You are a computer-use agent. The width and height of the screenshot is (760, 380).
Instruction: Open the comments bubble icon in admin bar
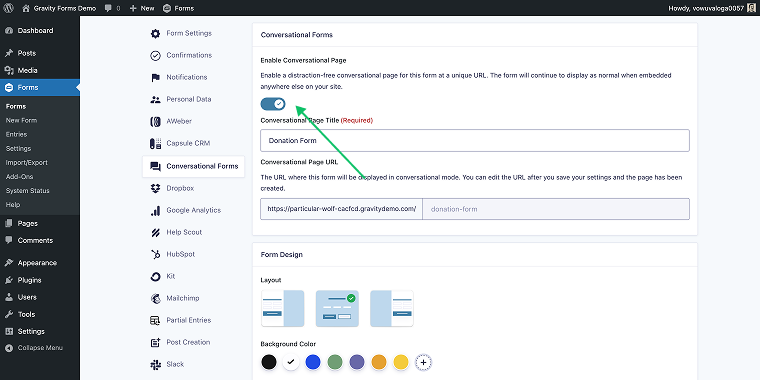(x=108, y=8)
